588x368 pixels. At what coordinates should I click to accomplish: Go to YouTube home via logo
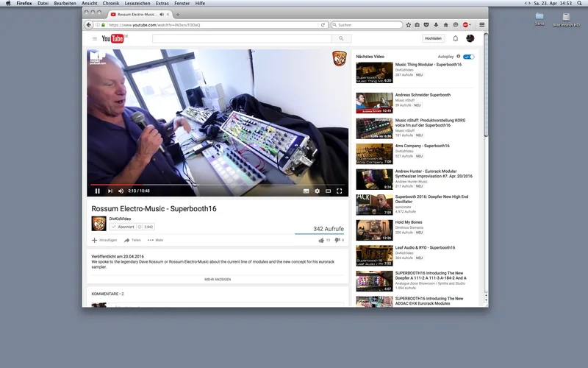pyautogui.click(x=115, y=38)
